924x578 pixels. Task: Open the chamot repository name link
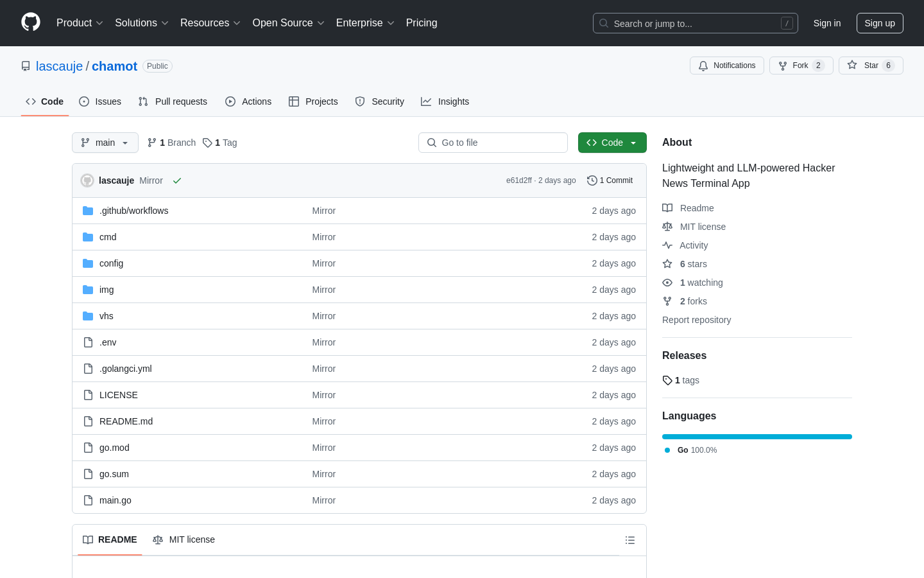(114, 66)
